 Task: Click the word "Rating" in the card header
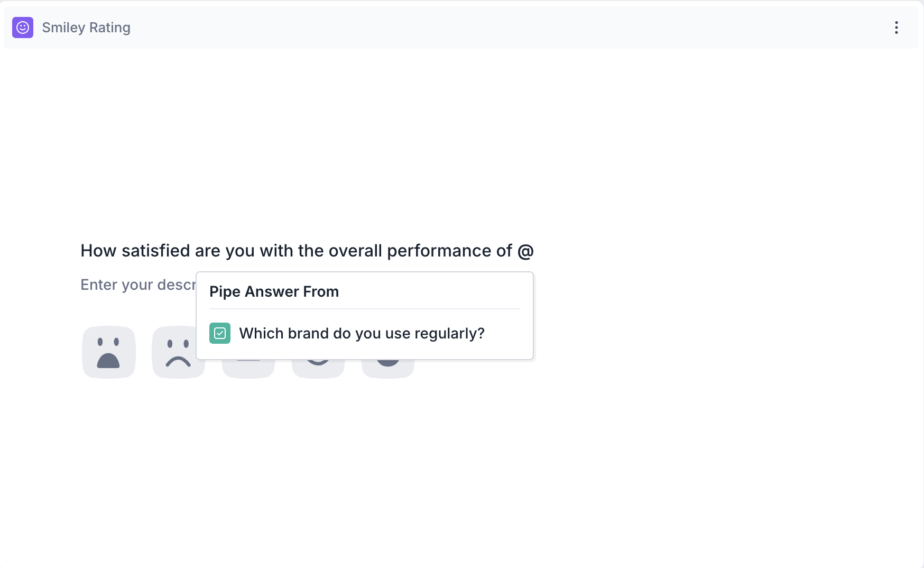pyautogui.click(x=109, y=28)
